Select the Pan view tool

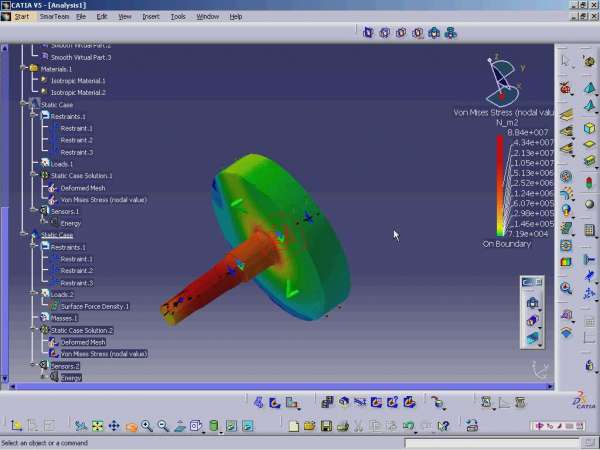point(114,426)
